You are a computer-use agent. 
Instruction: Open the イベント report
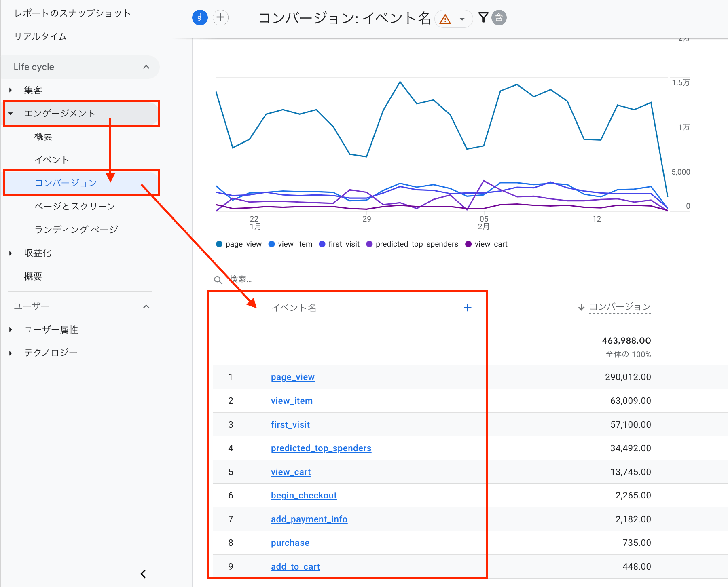(52, 160)
